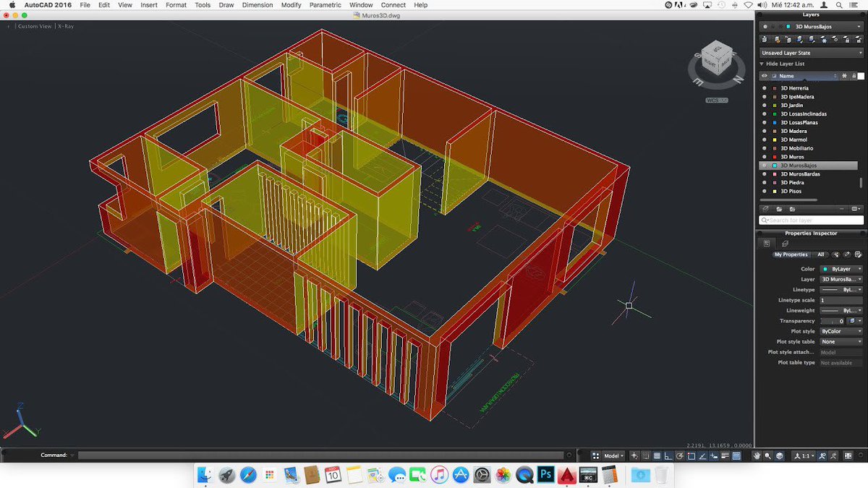Screen dimensions: 868x488
Task: Collapse the Hide Layer List triangle
Action: pyautogui.click(x=762, y=64)
